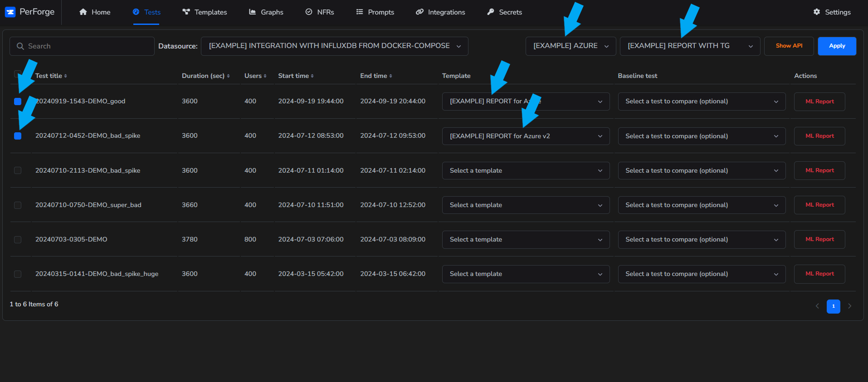Select a template for 20240710-0750-DEMO_super_bad
This screenshot has height=382, width=868.
(x=526, y=205)
